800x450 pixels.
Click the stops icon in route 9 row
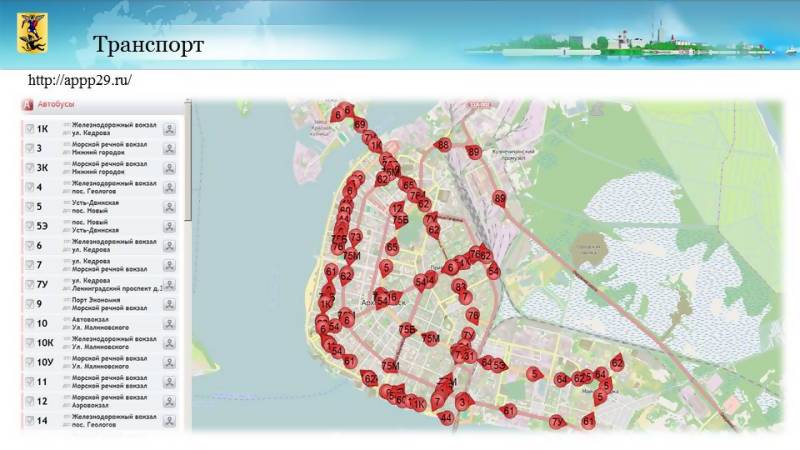point(170,304)
